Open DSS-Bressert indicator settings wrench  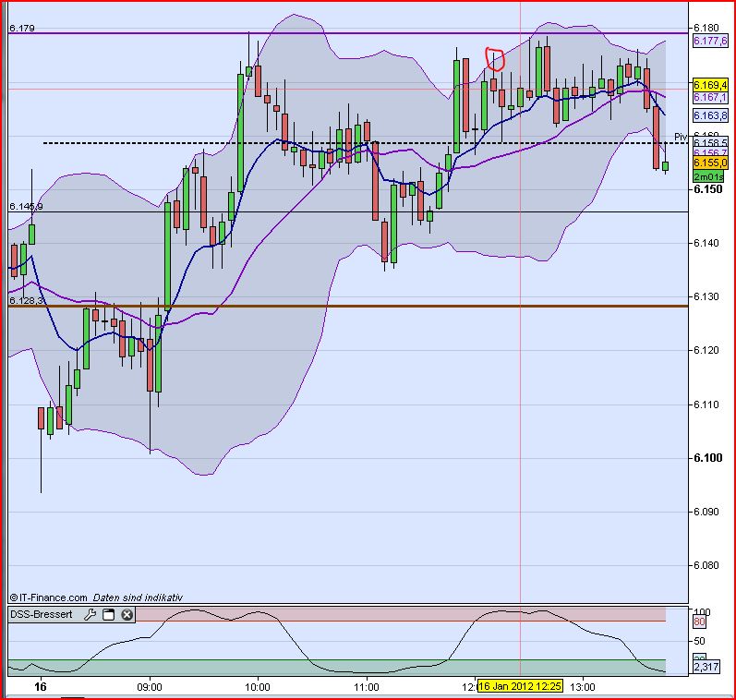point(90,614)
